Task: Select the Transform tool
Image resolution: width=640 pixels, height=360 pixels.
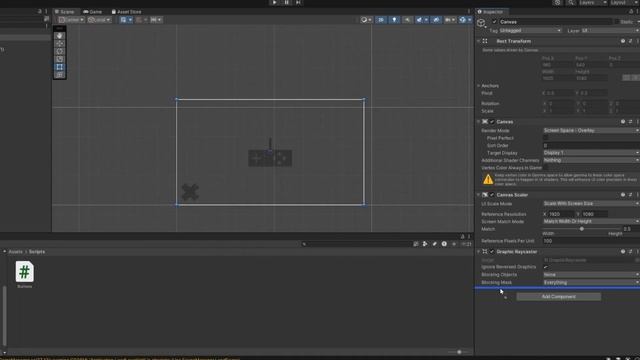Action: pos(60,75)
